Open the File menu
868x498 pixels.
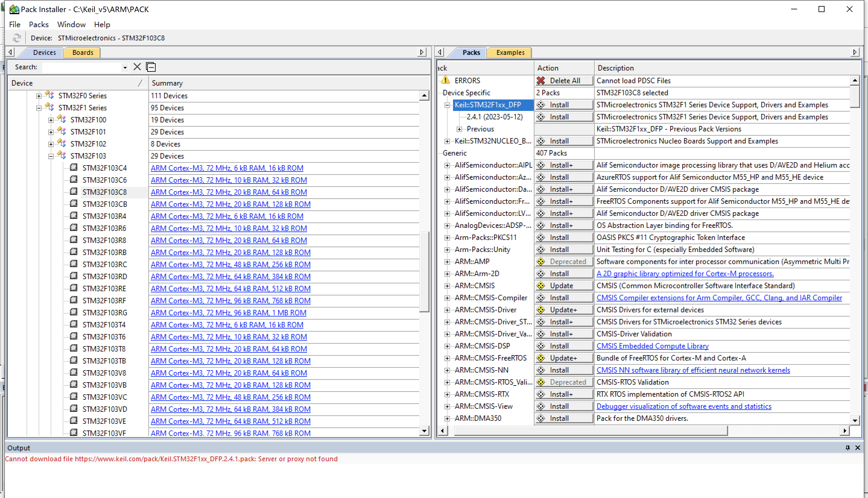(15, 24)
